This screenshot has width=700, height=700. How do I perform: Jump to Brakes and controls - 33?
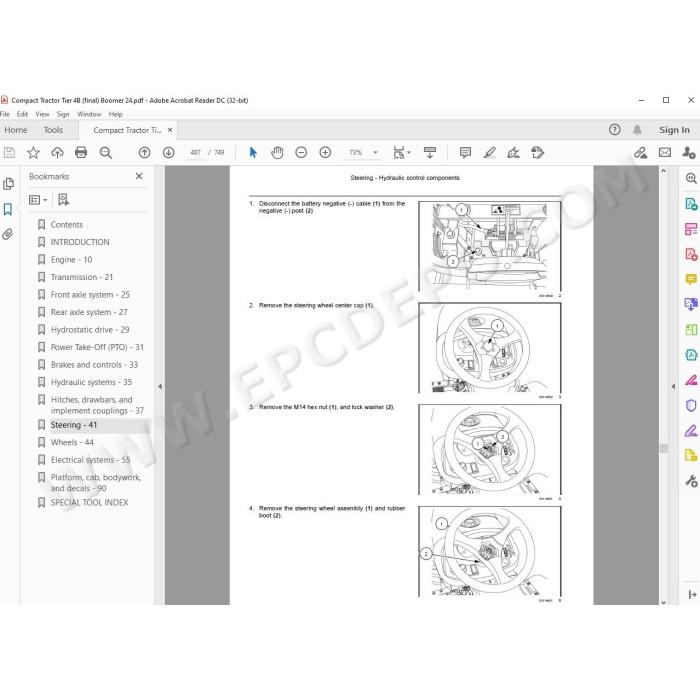[94, 365]
